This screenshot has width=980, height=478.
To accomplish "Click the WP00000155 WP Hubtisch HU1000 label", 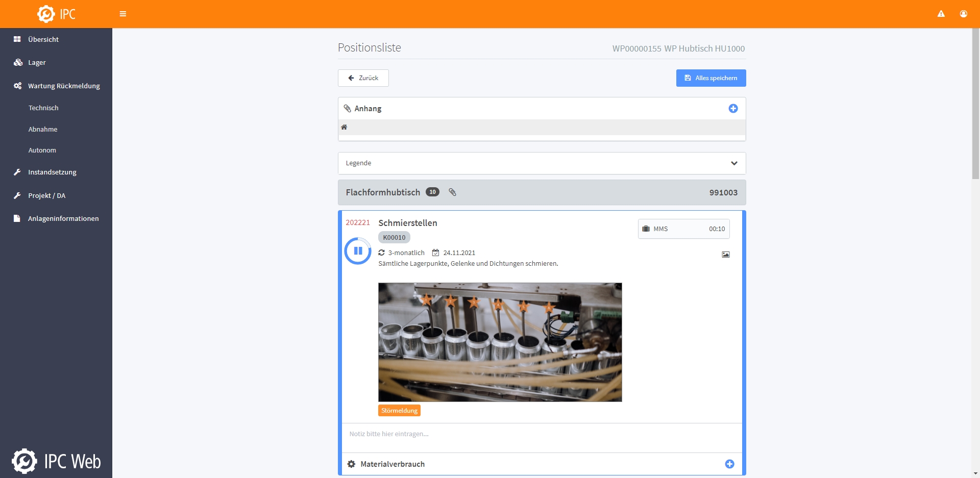I will 678,48.
